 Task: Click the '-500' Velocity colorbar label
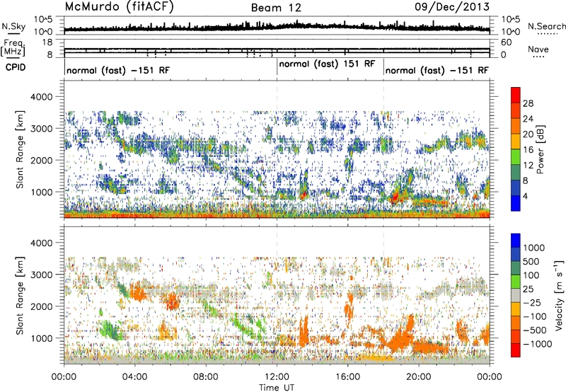(x=535, y=330)
